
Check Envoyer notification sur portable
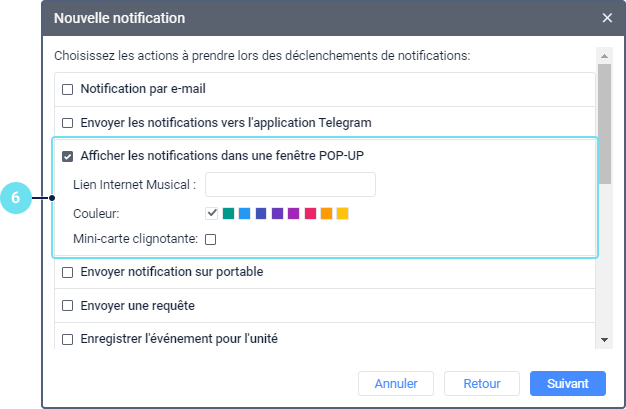pos(68,272)
